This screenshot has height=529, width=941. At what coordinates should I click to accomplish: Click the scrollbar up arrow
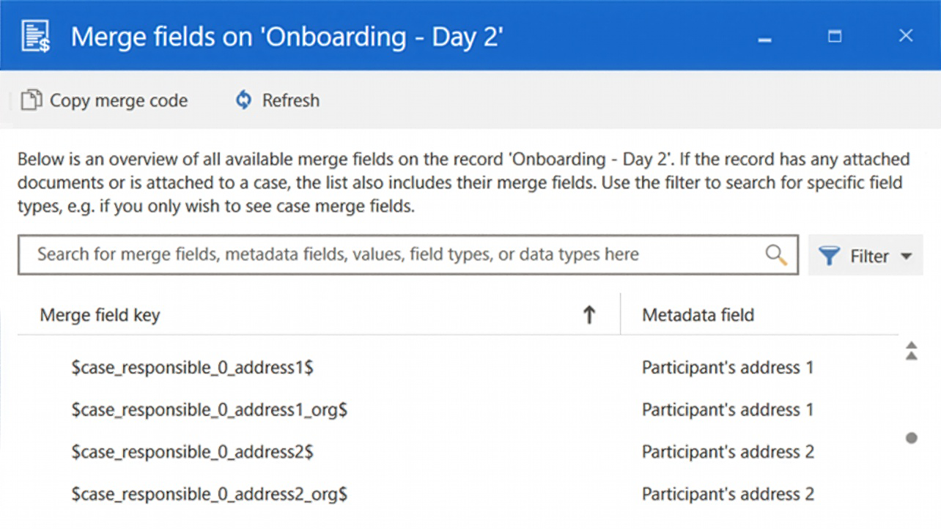(911, 349)
